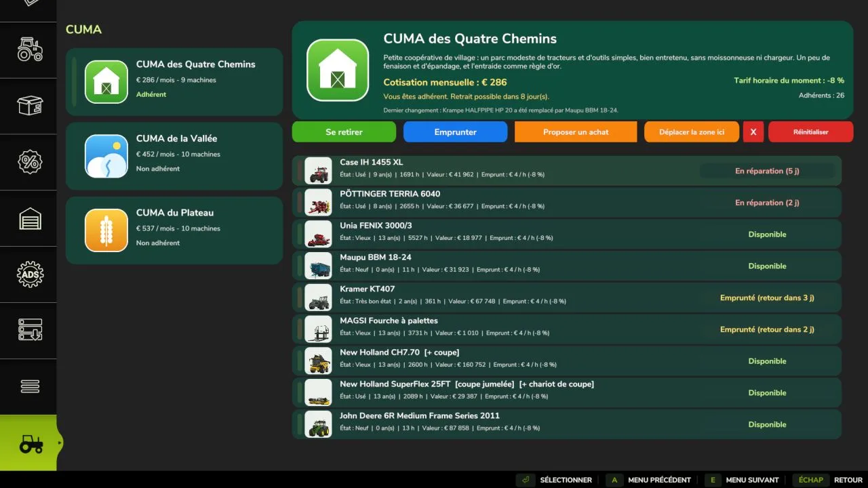
Task: Click 'Cotisation mensuelle : € 286' text
Action: 445,83
